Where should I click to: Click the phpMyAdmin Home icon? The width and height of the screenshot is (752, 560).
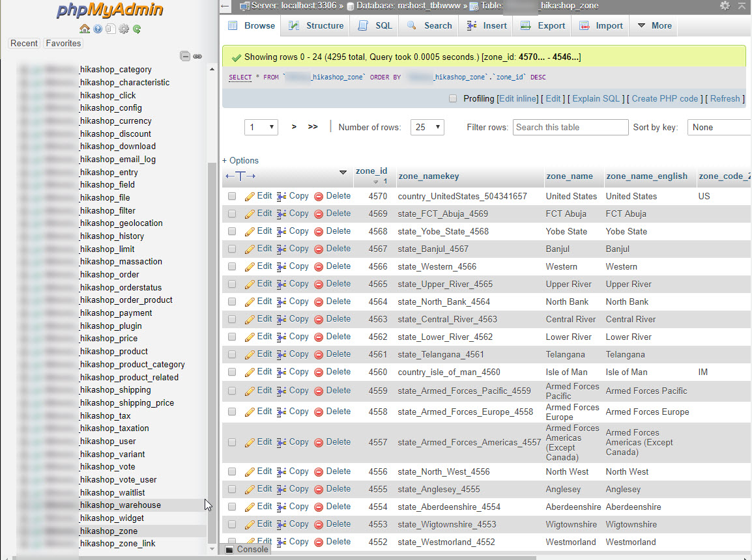(84, 29)
